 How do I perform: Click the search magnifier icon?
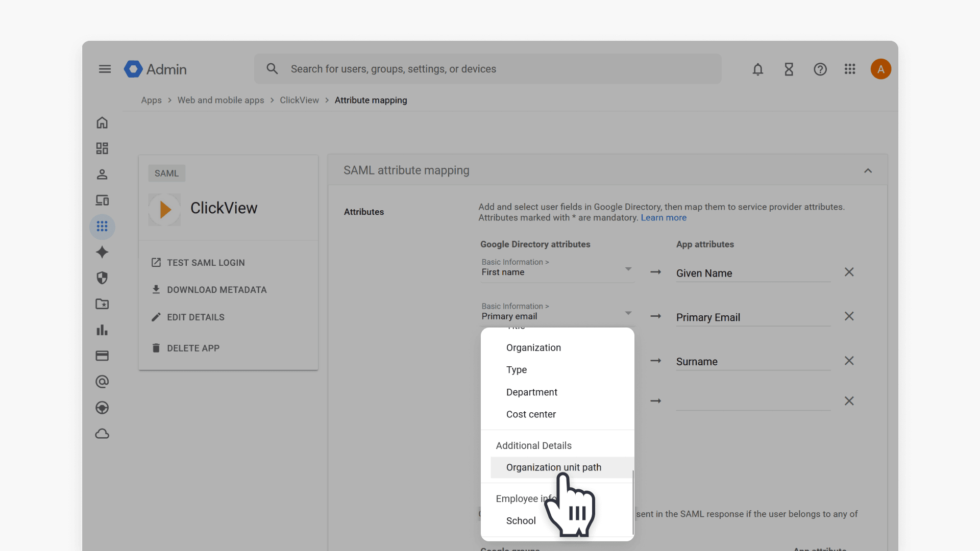272,69
